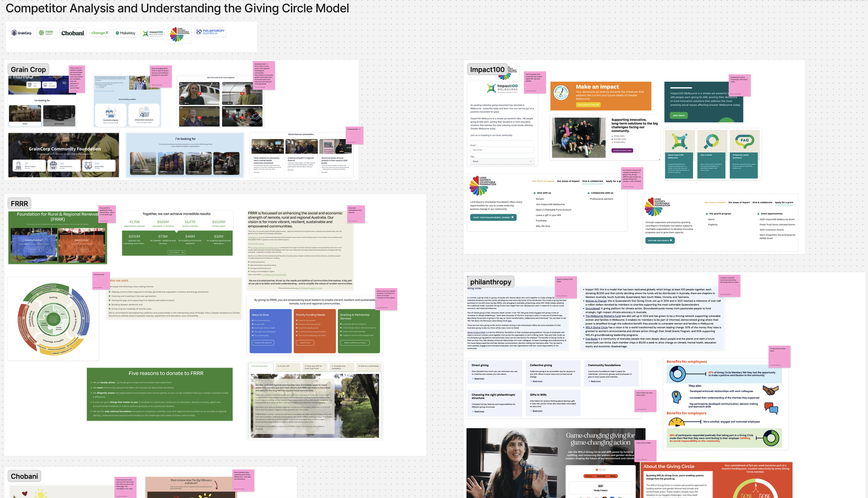Select the GrainCorp logo card
The image size is (868, 498).
[22, 33]
